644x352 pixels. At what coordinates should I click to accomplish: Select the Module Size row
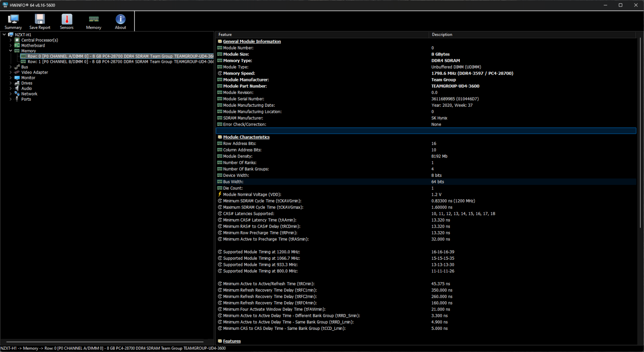click(426, 54)
